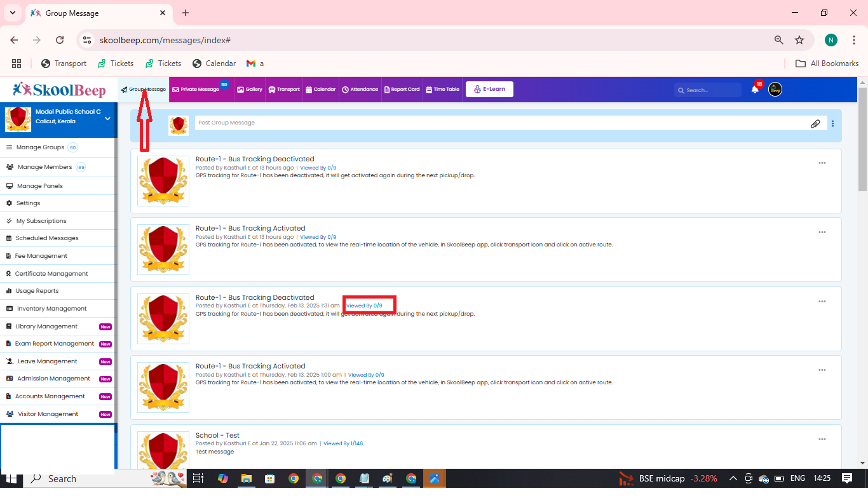Viewport: 868px width, 498px height.
Task: Open options menu for Feb 13 1:31 am post
Action: 822,302
